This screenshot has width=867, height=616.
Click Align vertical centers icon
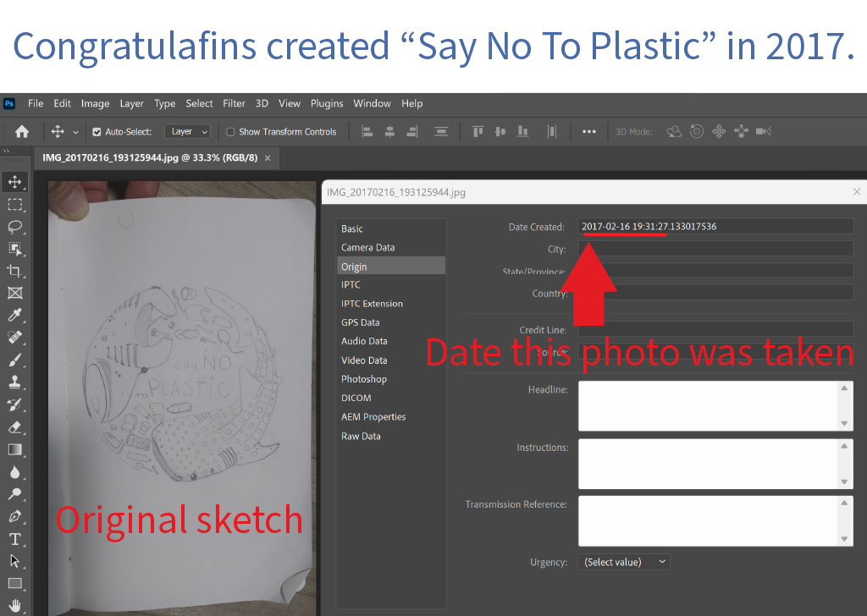pos(500,131)
